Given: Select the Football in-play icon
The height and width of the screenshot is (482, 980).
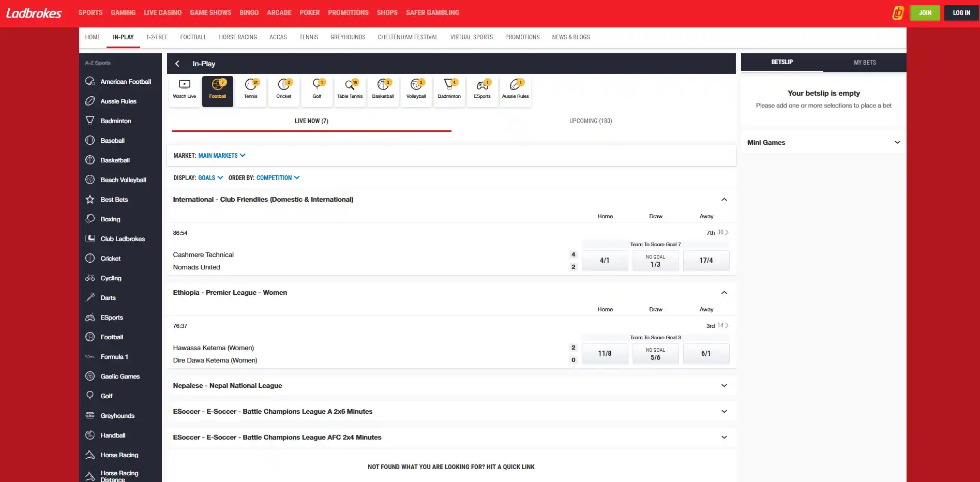Looking at the screenshot, I should point(218,92).
